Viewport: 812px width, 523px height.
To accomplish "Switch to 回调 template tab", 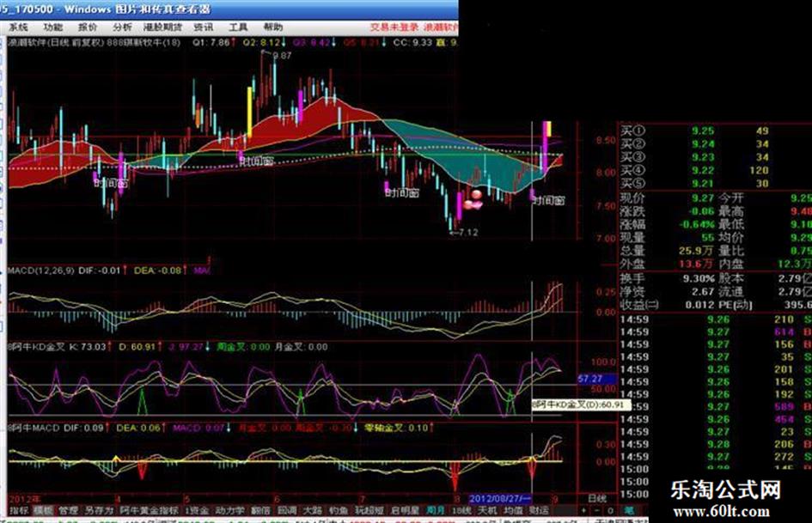I will [x=287, y=510].
